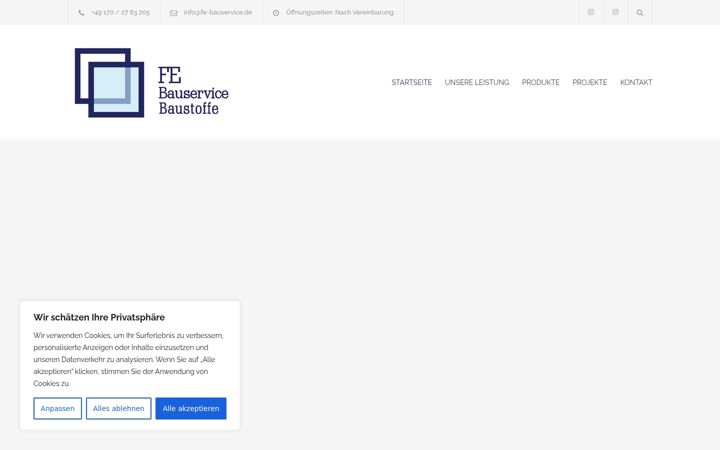Click the 'FE Bauservice Baustoffe' logo text
This screenshot has height=450, width=720.
tap(193, 90)
